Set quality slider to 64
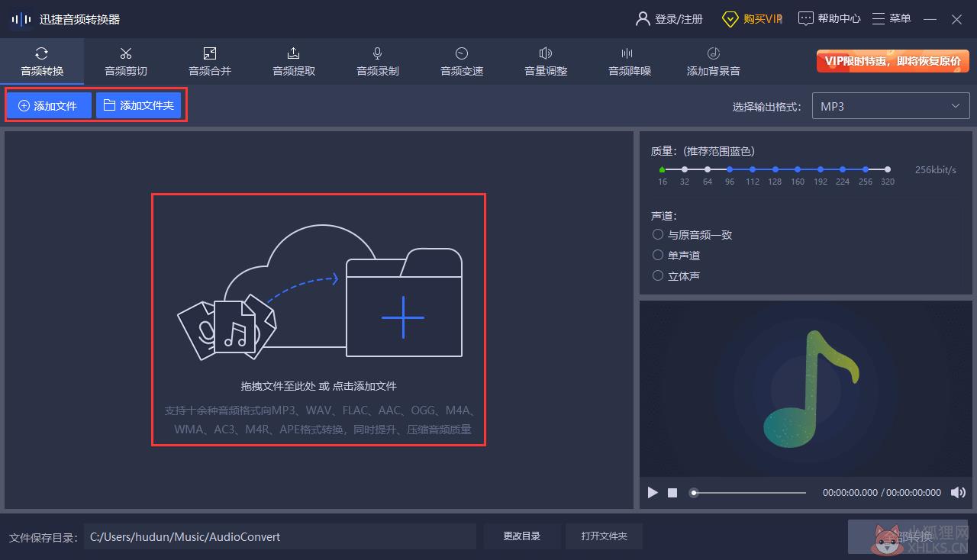 708,169
